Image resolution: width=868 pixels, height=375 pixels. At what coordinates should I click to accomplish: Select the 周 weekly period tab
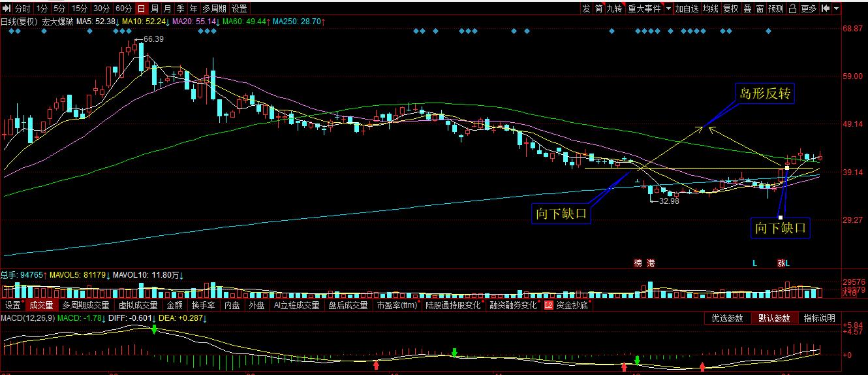click(x=154, y=8)
